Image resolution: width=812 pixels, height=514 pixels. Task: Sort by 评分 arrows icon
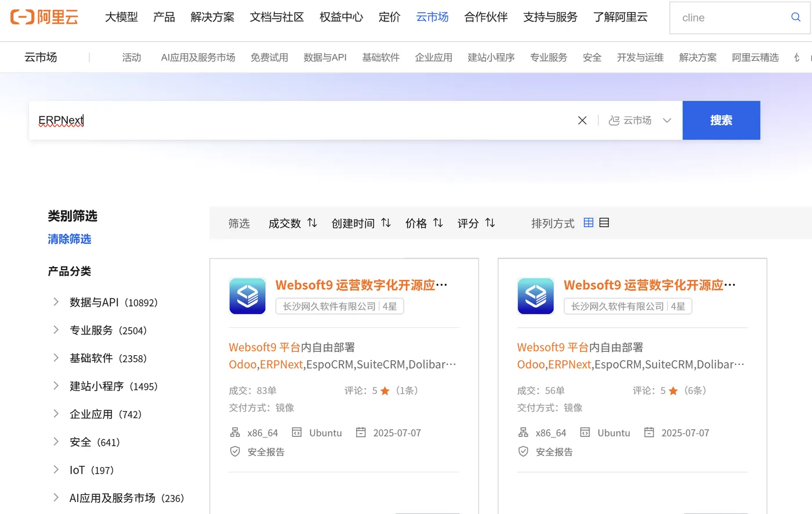point(490,223)
